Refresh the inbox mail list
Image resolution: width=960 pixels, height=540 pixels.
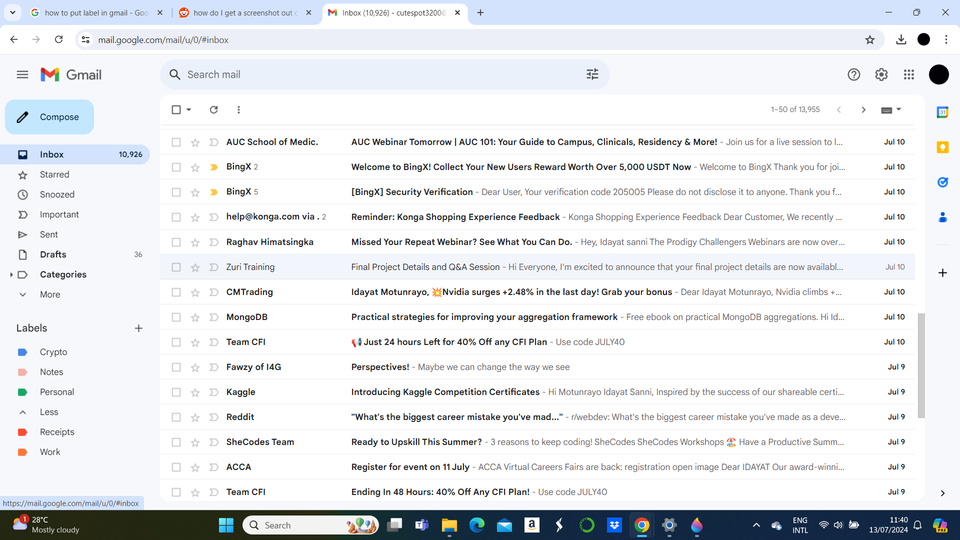point(214,110)
